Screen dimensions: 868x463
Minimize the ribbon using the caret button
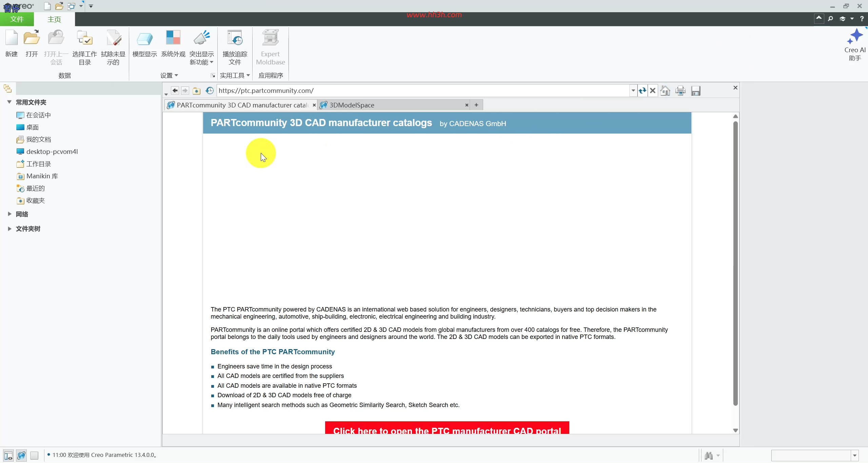click(819, 18)
